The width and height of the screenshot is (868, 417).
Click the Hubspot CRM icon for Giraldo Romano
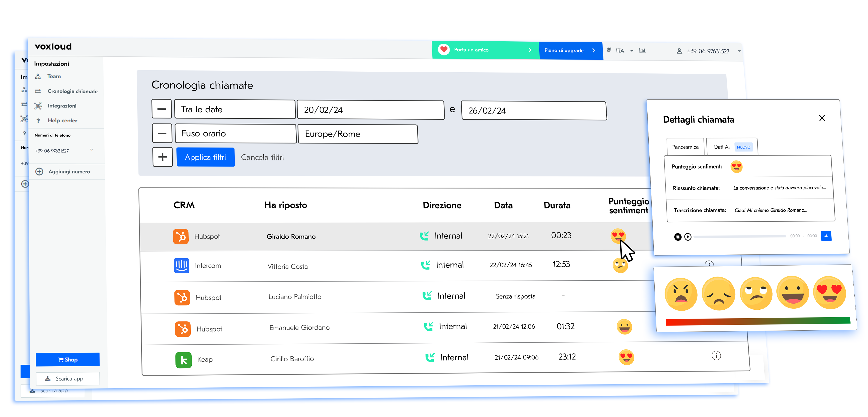point(182,236)
